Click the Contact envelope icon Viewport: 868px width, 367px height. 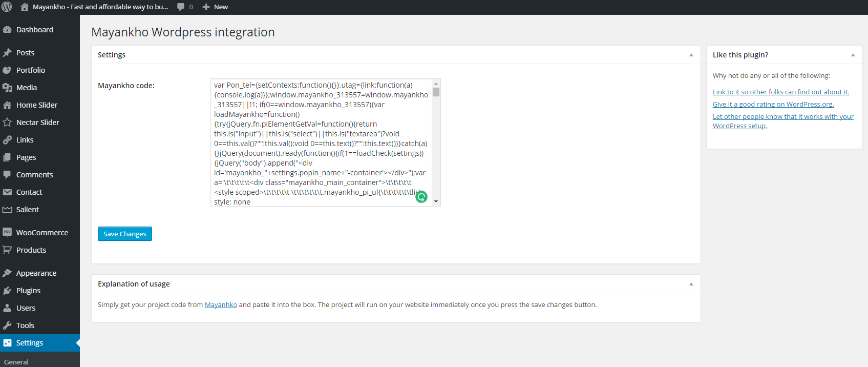(x=7, y=192)
